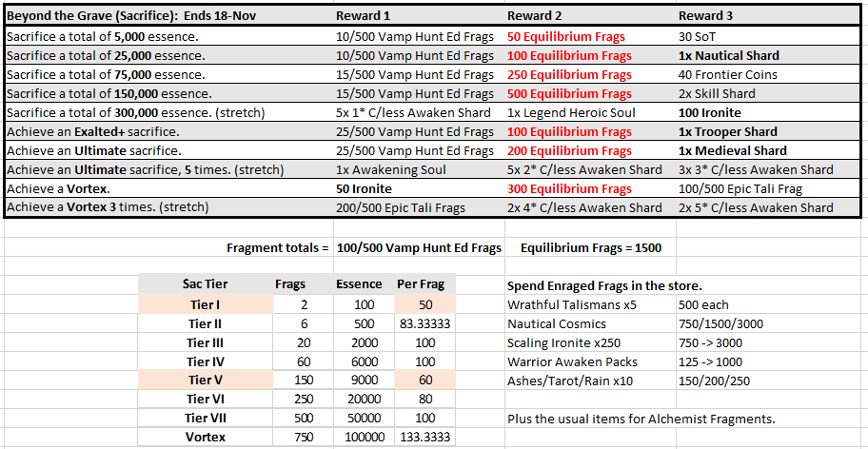This screenshot has width=868, height=449.
Task: Select the highlighted 'Tier V' cell
Action: [205, 380]
